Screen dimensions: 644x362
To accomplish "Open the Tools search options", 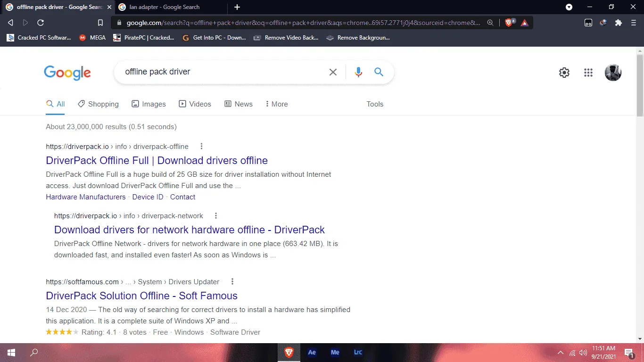I will click(375, 104).
